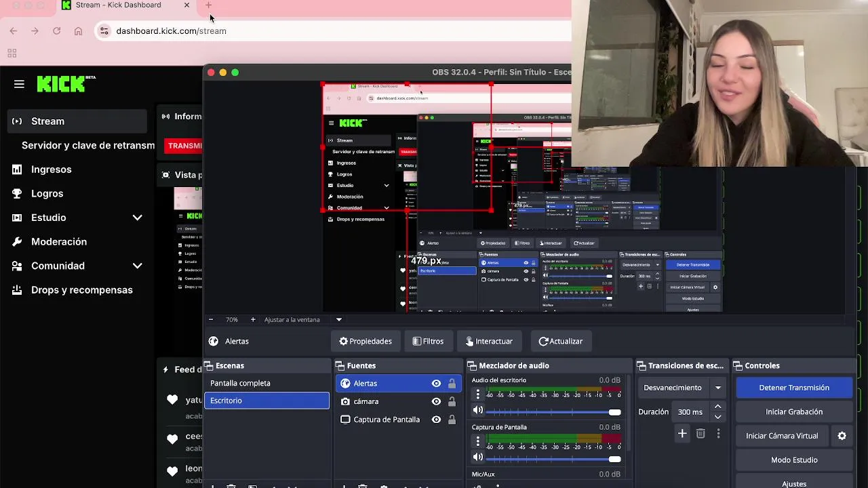
Task: Open the Kick sidebar hamburger menu
Action: point(19,84)
